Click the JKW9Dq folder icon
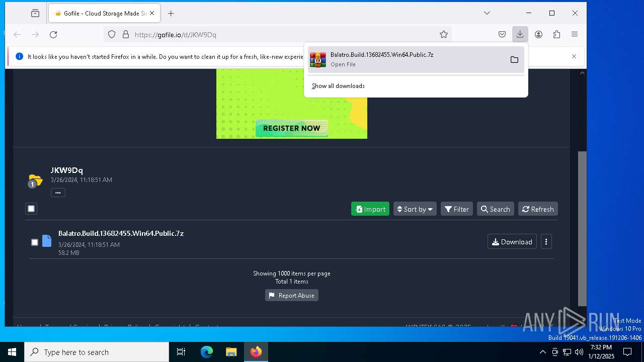This screenshot has height=362, width=644. tap(35, 180)
